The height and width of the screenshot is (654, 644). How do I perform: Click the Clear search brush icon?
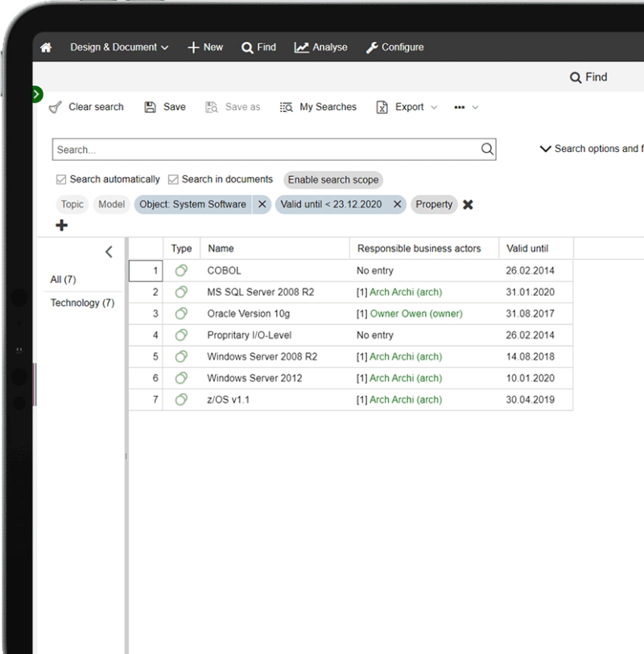[x=54, y=106]
